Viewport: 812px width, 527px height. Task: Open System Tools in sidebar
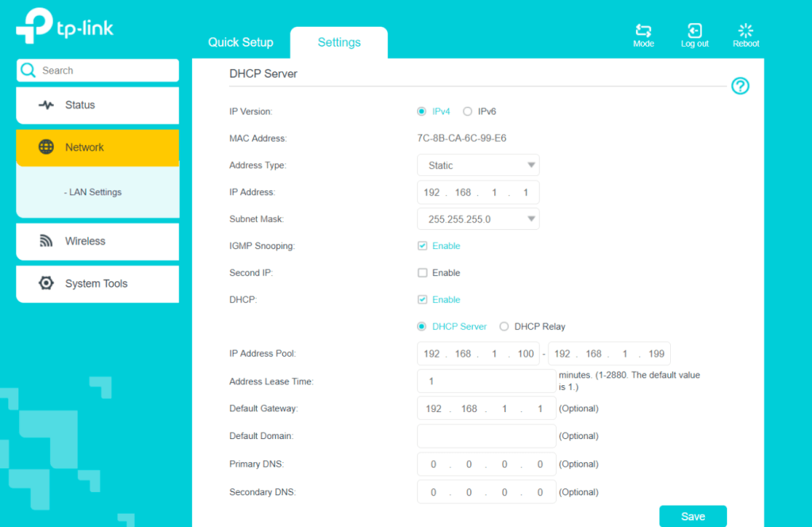click(97, 284)
